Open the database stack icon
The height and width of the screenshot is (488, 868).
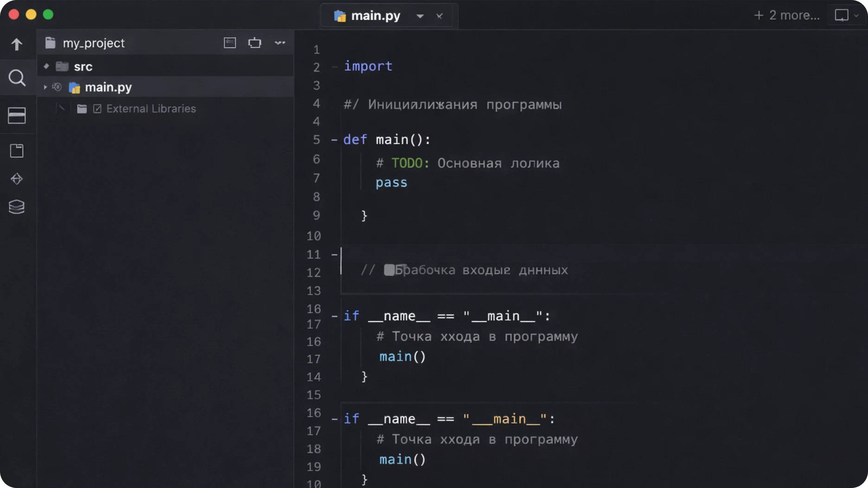pos(17,207)
